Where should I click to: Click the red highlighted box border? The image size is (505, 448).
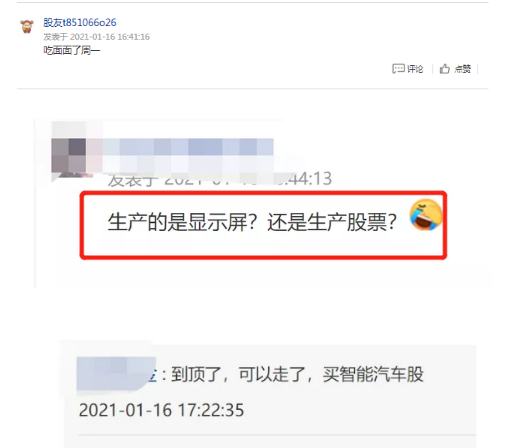pos(263,193)
